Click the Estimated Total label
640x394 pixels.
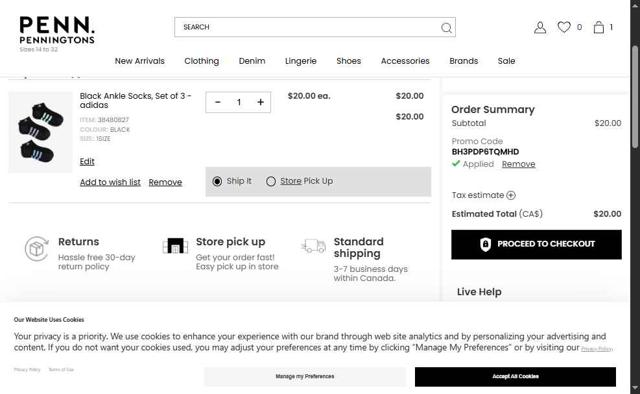[497, 214]
